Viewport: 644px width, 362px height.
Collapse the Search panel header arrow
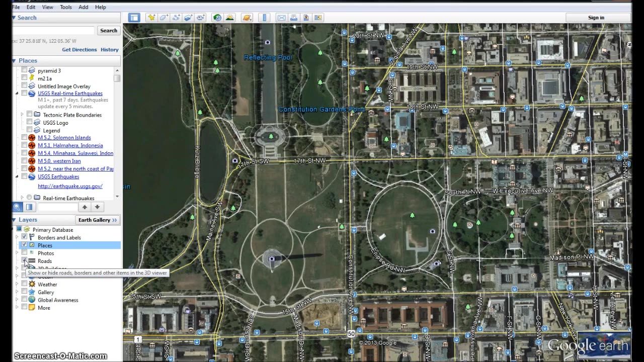coord(14,18)
